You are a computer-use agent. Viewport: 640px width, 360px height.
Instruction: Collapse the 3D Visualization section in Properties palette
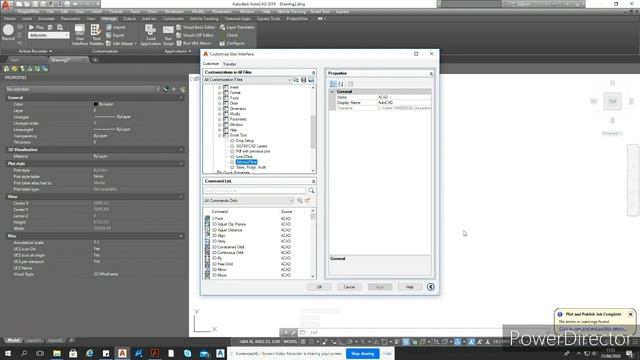tap(181, 150)
